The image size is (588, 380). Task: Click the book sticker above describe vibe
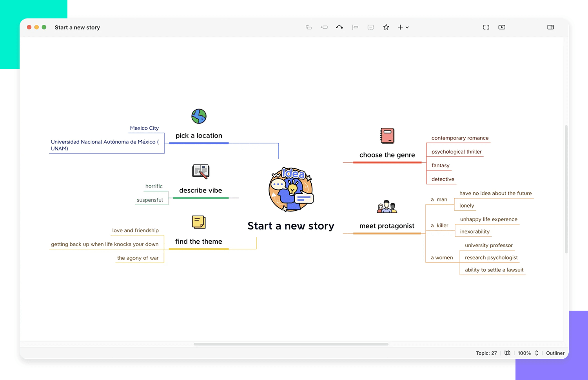201,171
